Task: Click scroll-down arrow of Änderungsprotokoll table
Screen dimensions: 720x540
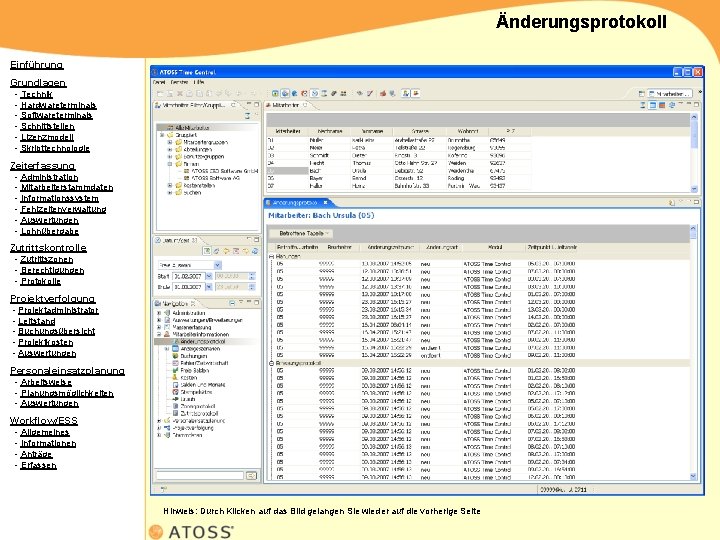Action: click(x=693, y=477)
